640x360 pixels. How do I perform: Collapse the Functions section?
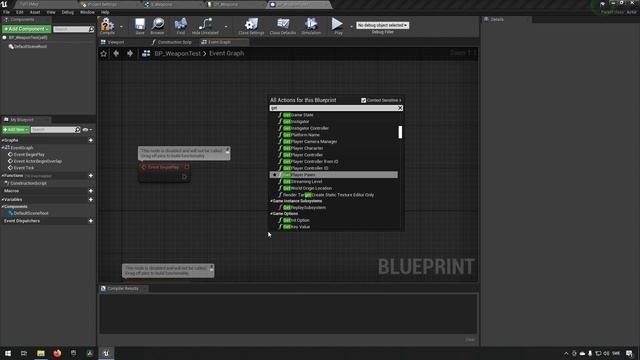pyautogui.click(x=3, y=176)
